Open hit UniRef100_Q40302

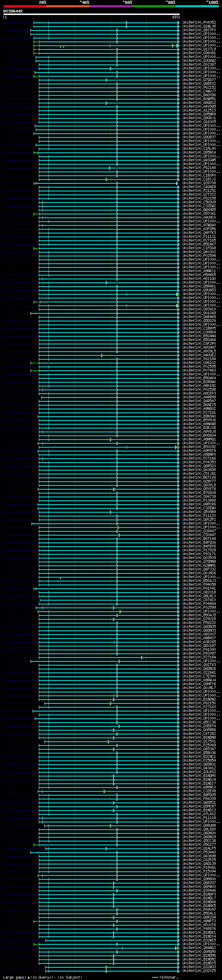click(199, 252)
